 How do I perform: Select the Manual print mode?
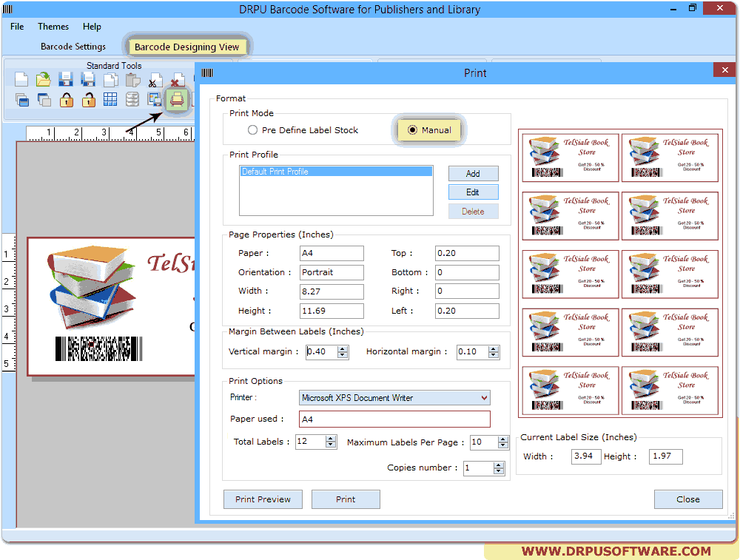(x=429, y=130)
